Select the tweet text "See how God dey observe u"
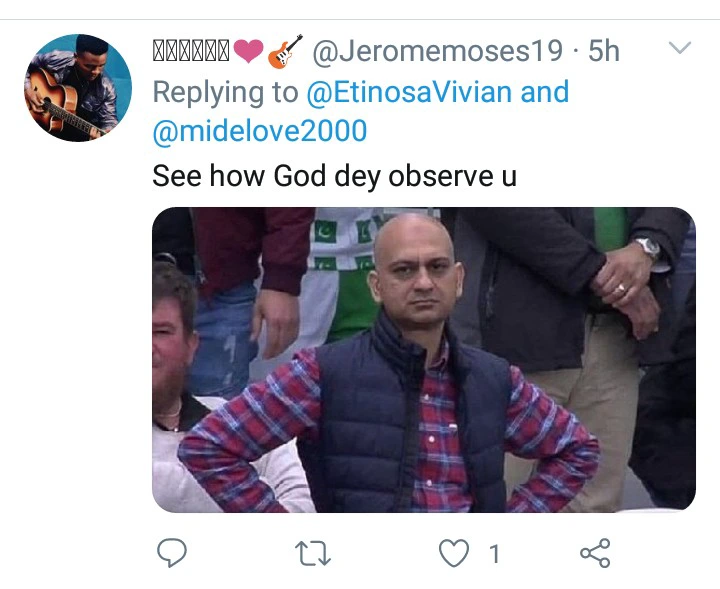Viewport: 720px width, 589px height. (333, 175)
